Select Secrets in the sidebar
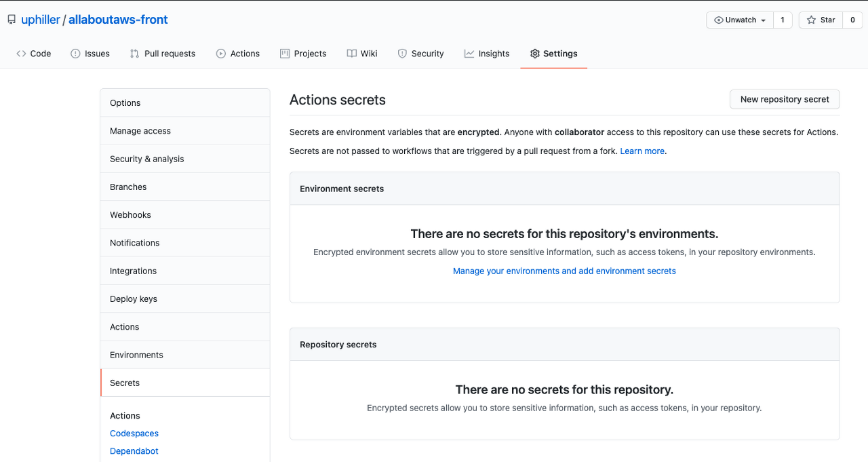This screenshot has width=868, height=462. click(185, 383)
